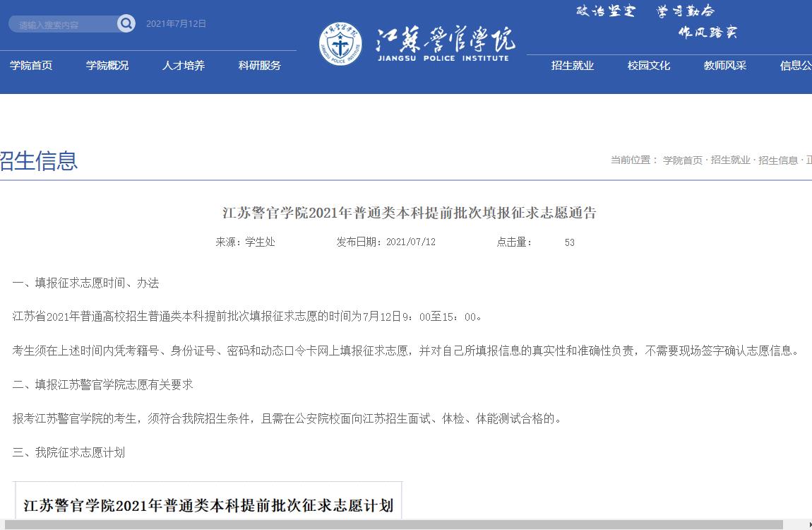Click 招生信息 link in the breadcrumb trail
Screen dimensions: 812x530
click(778, 160)
